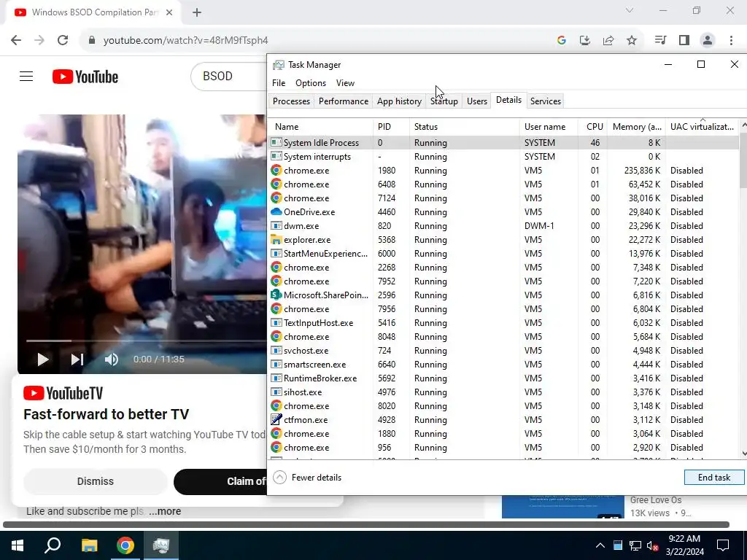Viewport: 747px width, 560px height.
Task: Switch to Startup tab
Action: coord(444,101)
